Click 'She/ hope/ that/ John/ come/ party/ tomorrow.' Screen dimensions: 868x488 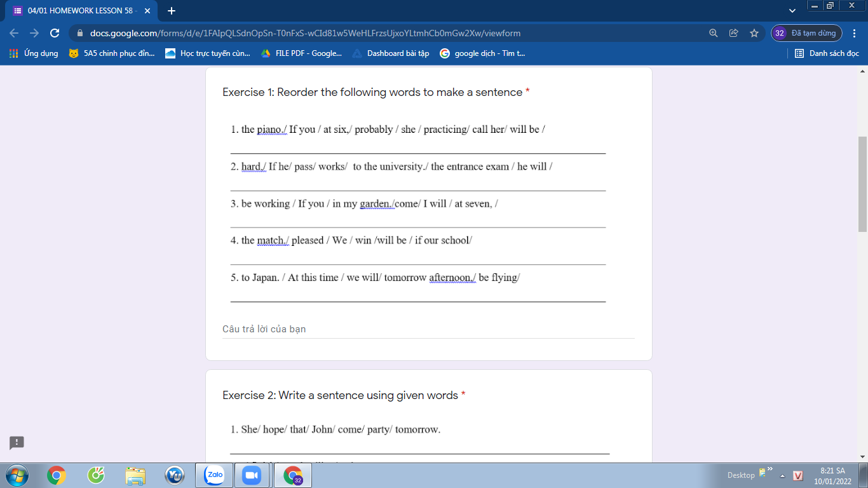pos(336,430)
